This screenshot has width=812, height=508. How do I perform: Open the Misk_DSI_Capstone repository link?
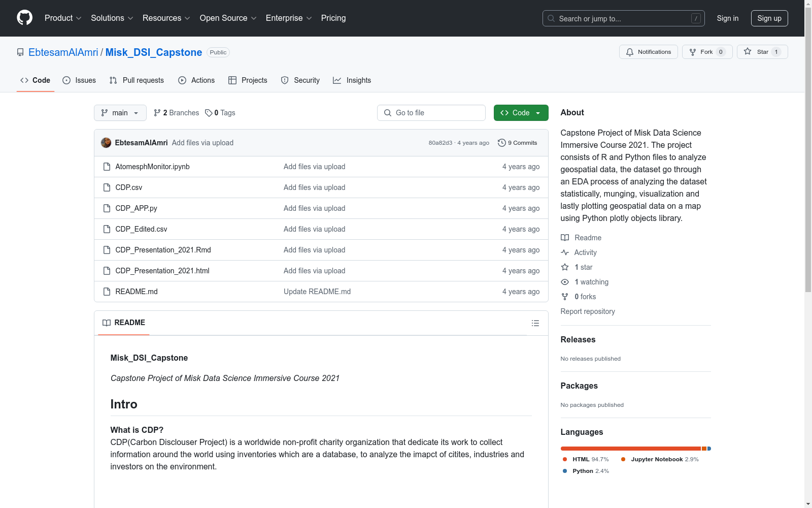coord(154,52)
